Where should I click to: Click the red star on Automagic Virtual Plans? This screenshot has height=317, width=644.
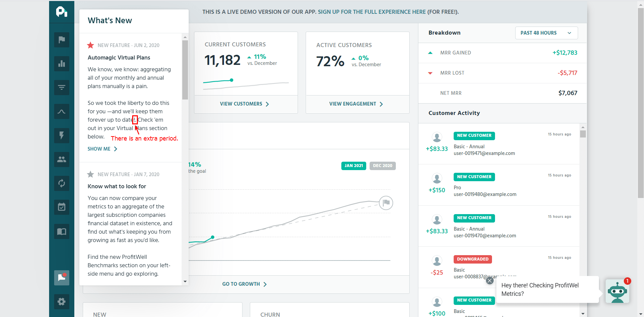coord(90,45)
